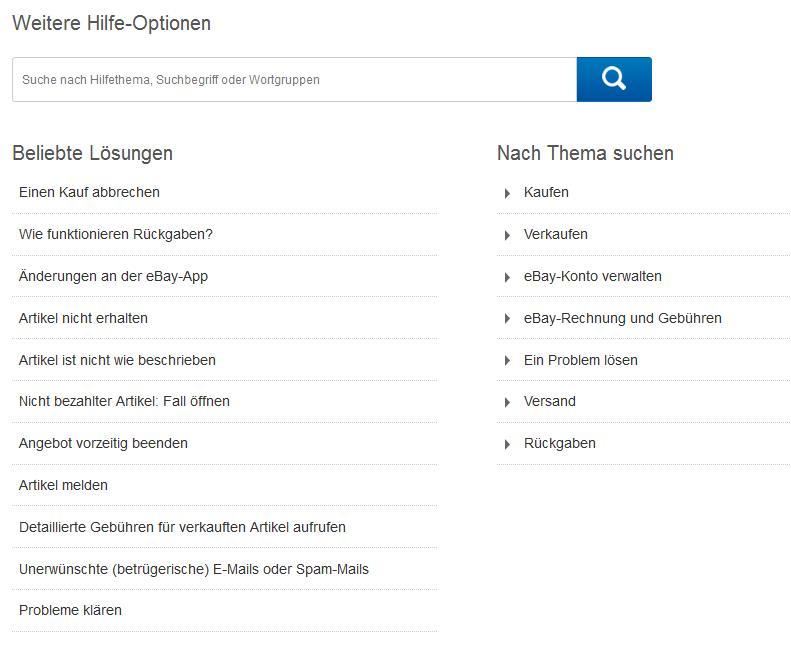Viewport: 791px width, 648px height.
Task: Select Artikel nicht erhalten solution
Action: 83,318
